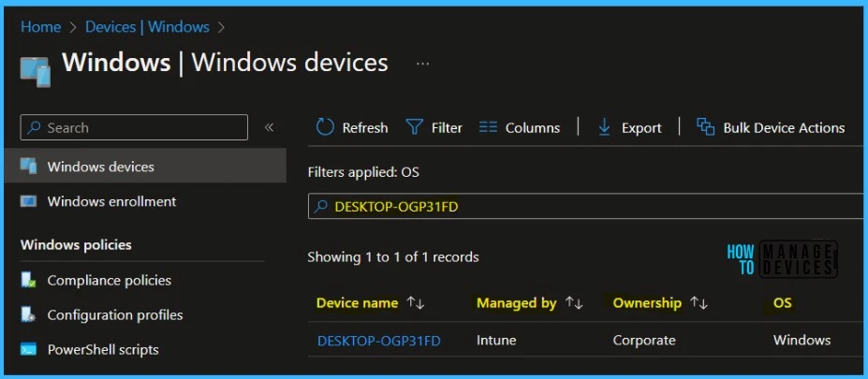The width and height of the screenshot is (868, 379).
Task: Sort by Ownership arrows
Action: point(699,302)
